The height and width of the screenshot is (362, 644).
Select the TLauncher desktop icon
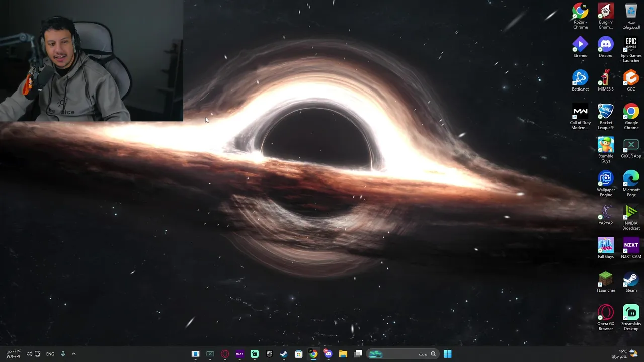click(606, 282)
